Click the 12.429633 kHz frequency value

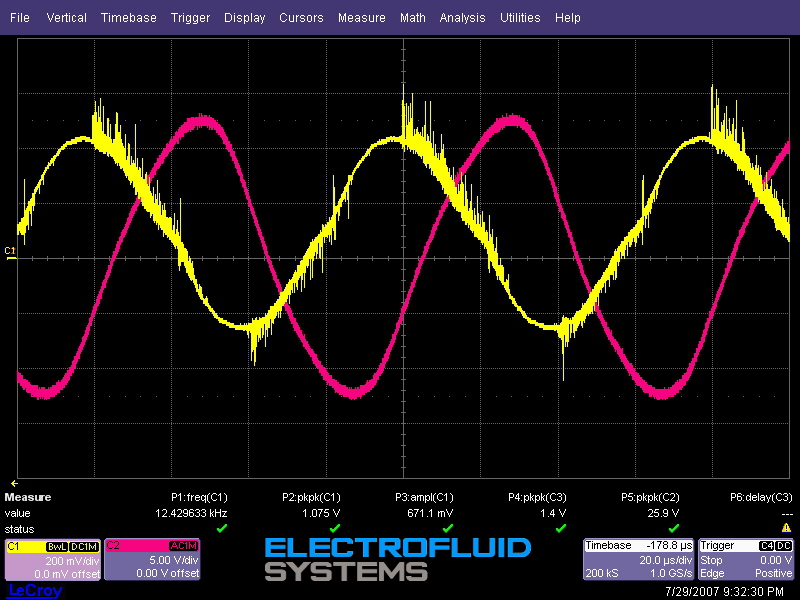click(191, 513)
